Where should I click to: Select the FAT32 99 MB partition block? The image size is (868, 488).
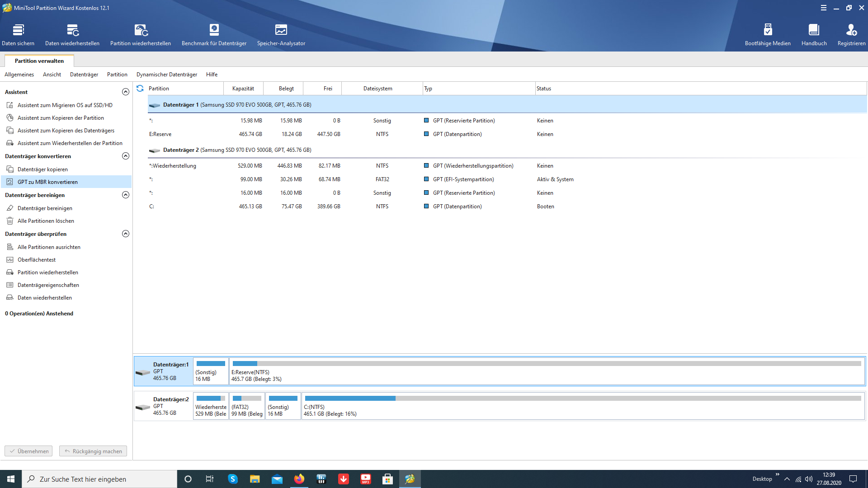point(247,406)
